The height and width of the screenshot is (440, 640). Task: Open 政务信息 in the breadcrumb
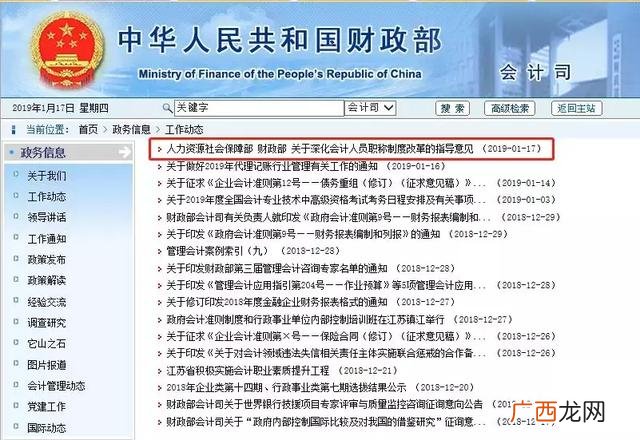(x=131, y=130)
